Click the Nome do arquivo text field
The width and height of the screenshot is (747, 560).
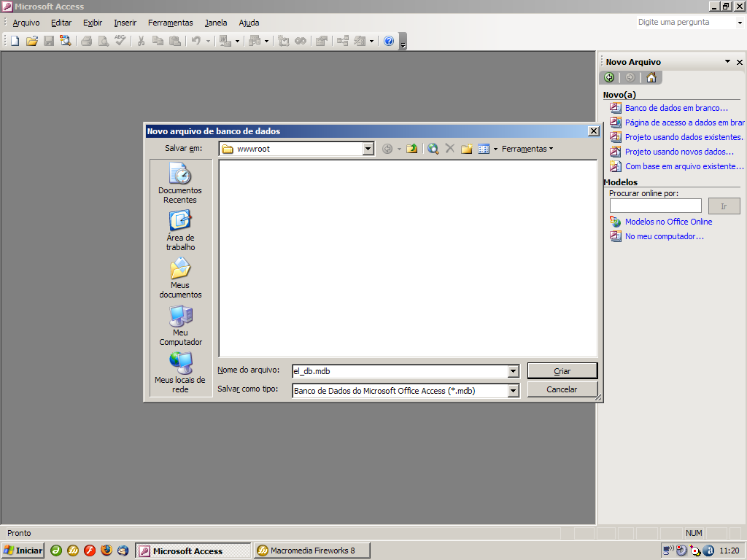pos(400,371)
